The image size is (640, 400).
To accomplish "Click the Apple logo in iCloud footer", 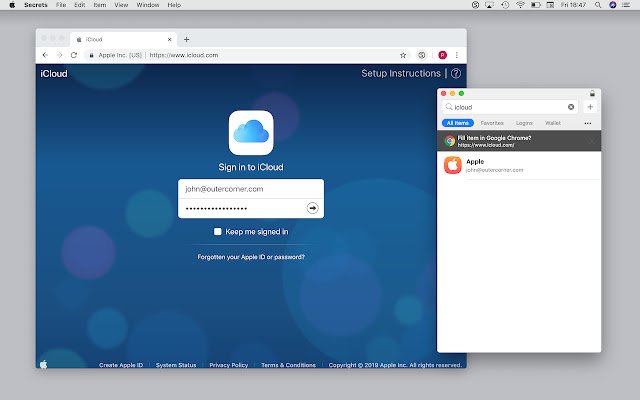I will (x=44, y=364).
